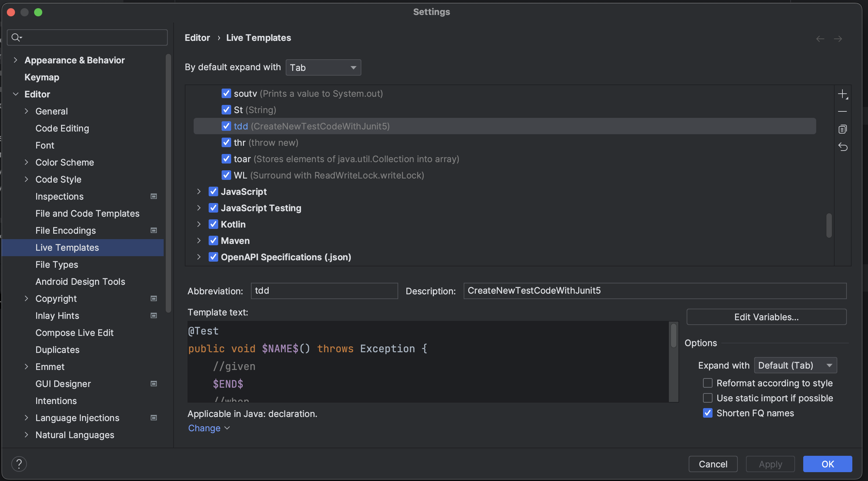The height and width of the screenshot is (481, 868).
Task: Click the back navigation arrow
Action: [x=820, y=39]
